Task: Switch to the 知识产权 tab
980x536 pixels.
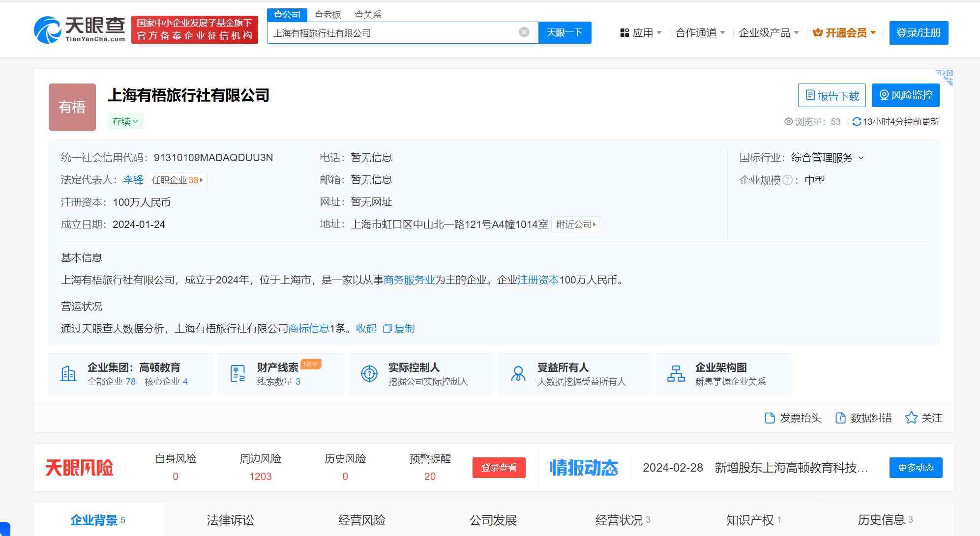Action: pos(754,520)
